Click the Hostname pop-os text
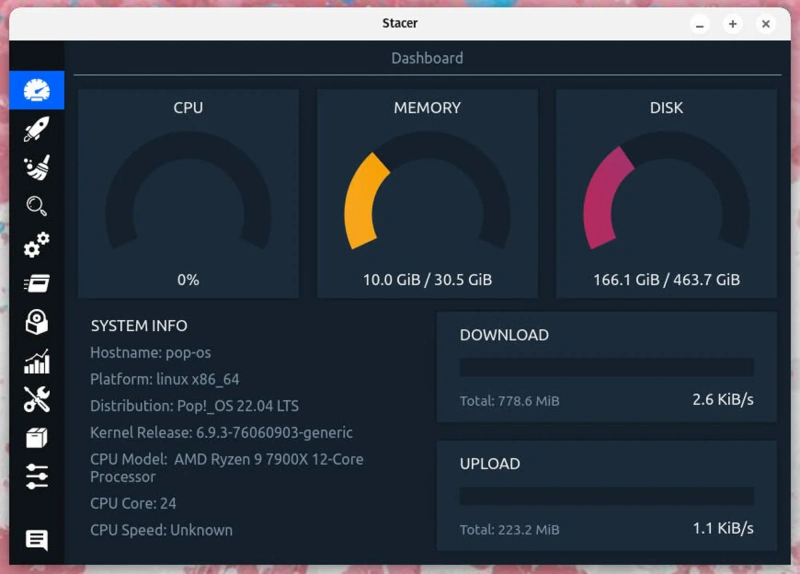The height and width of the screenshot is (574, 800). [151, 353]
